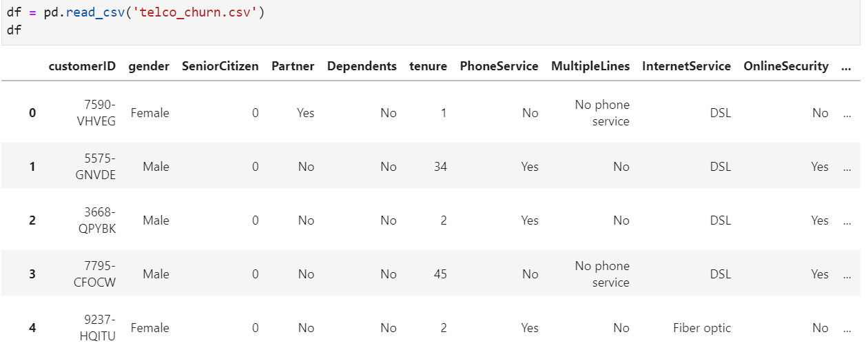Image resolution: width=868 pixels, height=350 pixels.
Task: Click the SeniorCitizen column header
Action: point(220,66)
